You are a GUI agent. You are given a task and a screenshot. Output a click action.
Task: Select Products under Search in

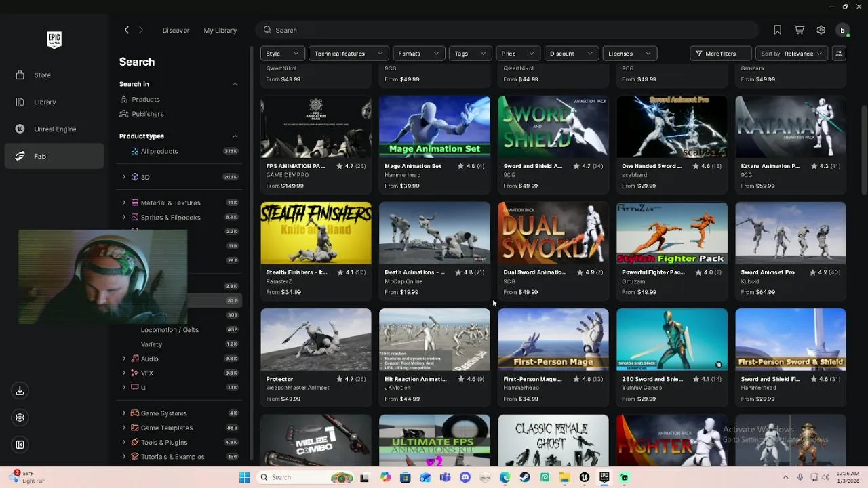tap(146, 100)
